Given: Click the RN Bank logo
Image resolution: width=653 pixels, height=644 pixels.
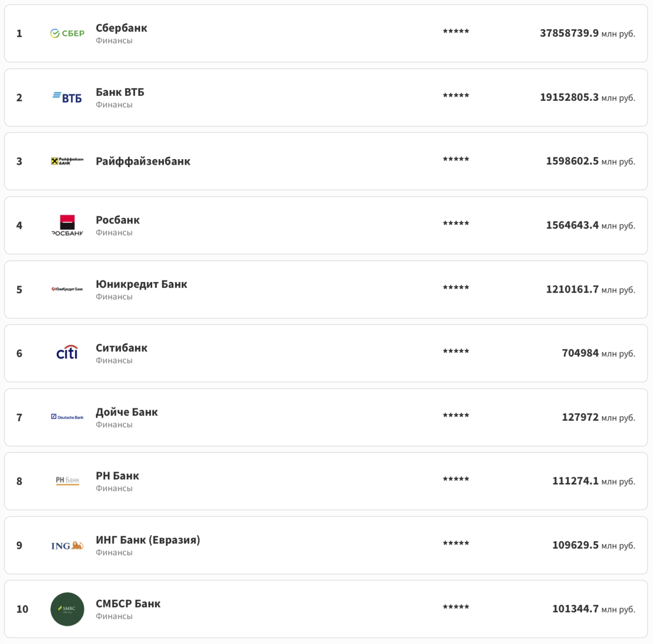Looking at the screenshot, I should click(67, 481).
